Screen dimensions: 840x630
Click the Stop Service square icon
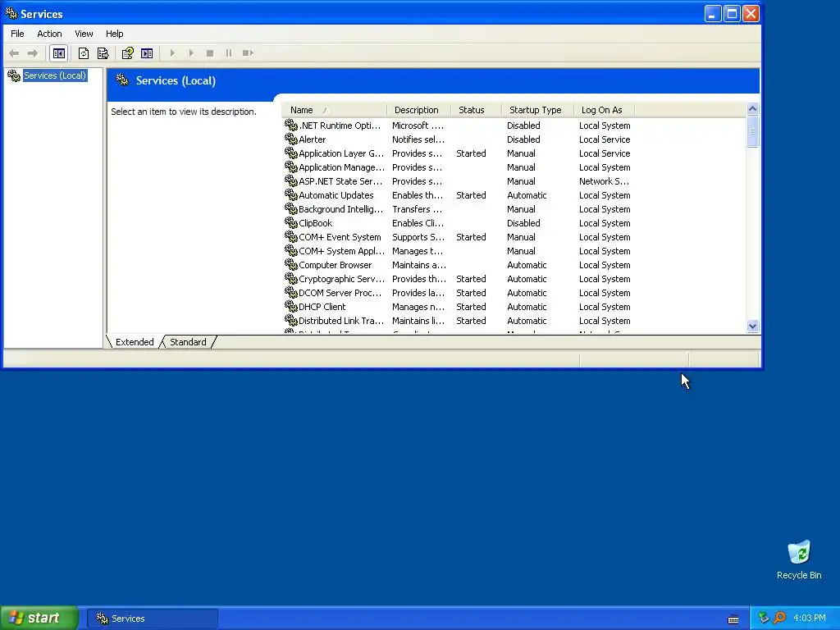tap(210, 53)
